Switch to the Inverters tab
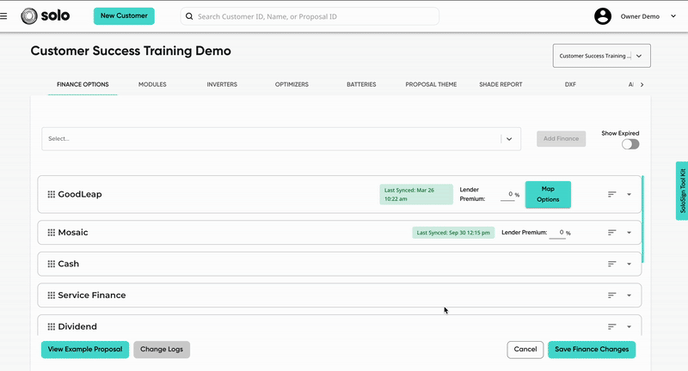The image size is (688, 371). [222, 84]
